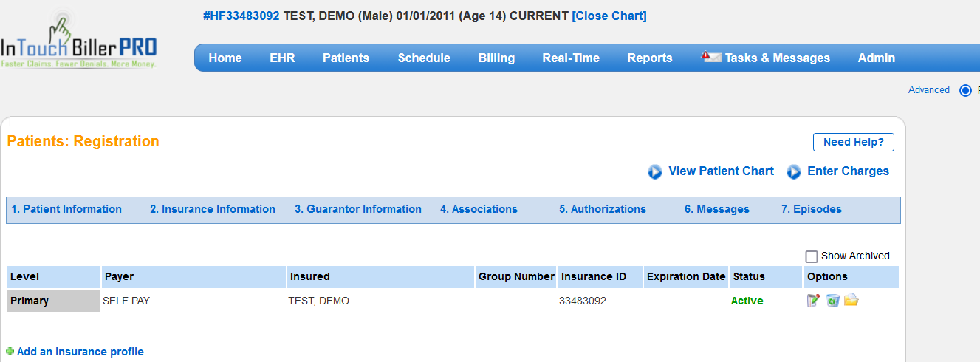The height and width of the screenshot is (362, 980).
Task: Click the Advanced search link
Action: pos(928,90)
